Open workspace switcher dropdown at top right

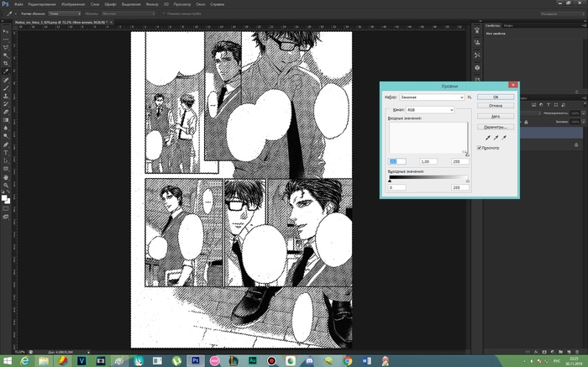(x=563, y=13)
